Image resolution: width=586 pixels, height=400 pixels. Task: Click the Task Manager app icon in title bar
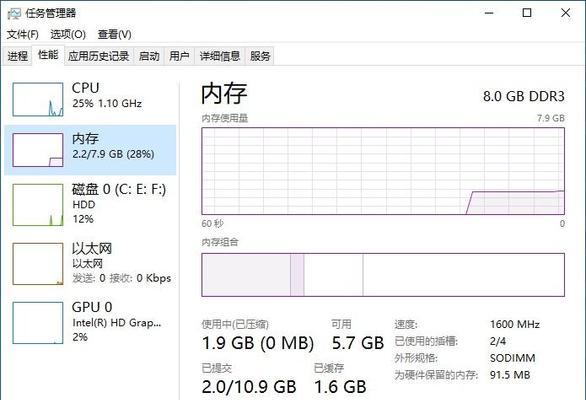click(x=14, y=14)
